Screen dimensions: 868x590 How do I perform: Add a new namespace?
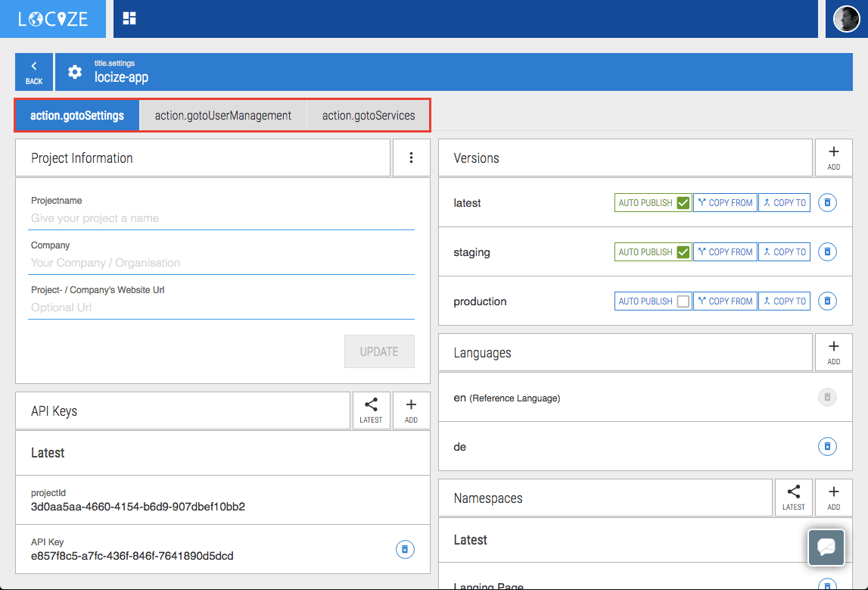[x=833, y=498]
